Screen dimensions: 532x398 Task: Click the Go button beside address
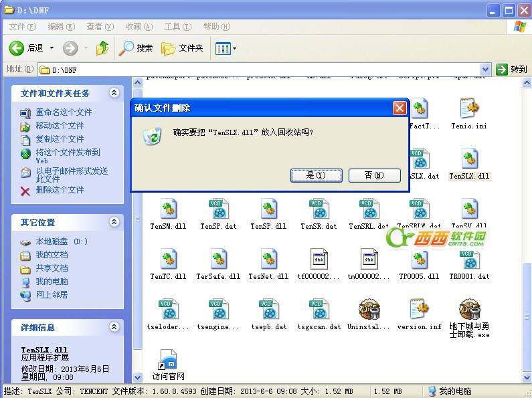click(512, 70)
